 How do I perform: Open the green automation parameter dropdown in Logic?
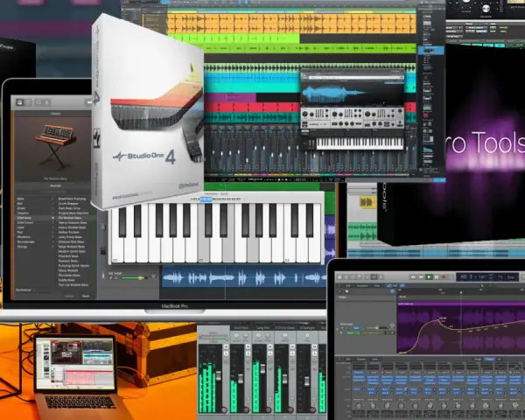(x=353, y=332)
